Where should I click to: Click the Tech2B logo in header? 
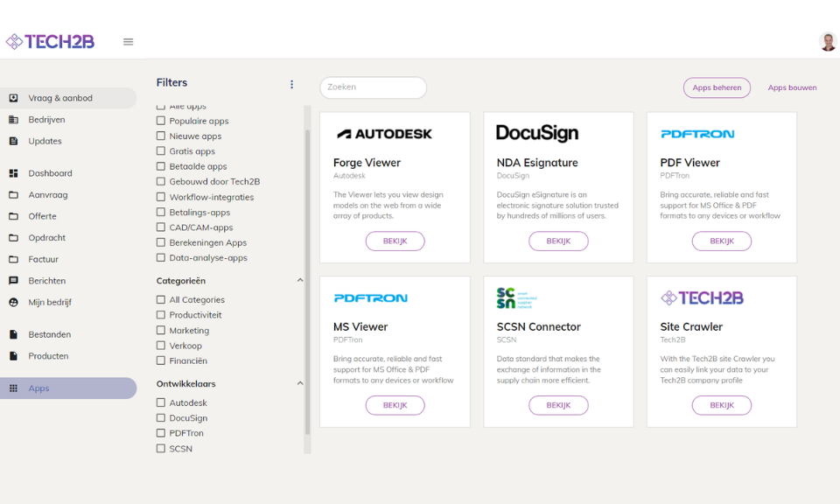tap(50, 41)
